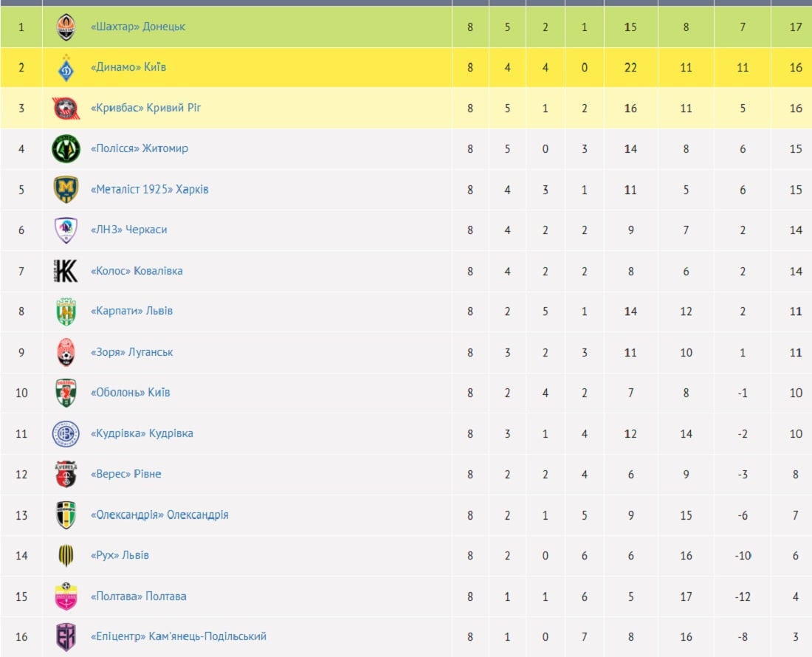
Task: Click the Epitsentr Kamianets-Podilskyi emblem
Action: (x=66, y=636)
